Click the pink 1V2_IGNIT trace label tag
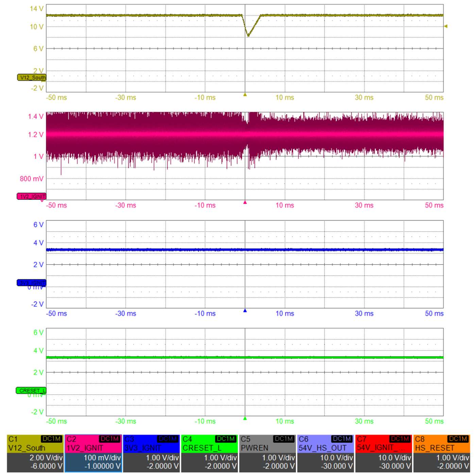476x476 pixels. pyautogui.click(x=32, y=197)
